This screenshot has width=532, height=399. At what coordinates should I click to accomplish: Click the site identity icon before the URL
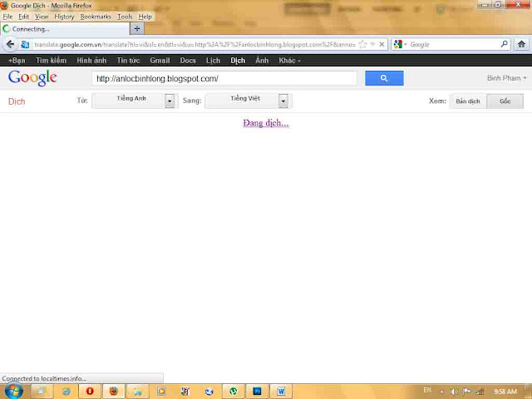(25, 44)
